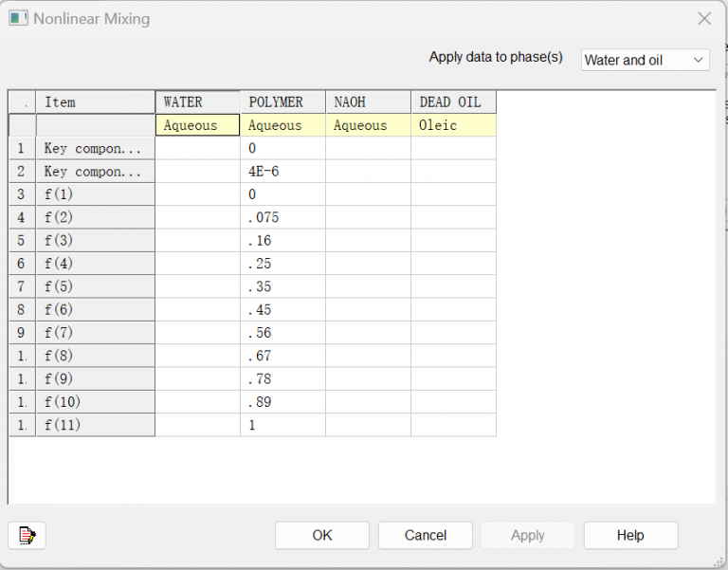This screenshot has width=728, height=570.
Task: Select the DEAD OIL Oleic phase cell
Action: (453, 125)
